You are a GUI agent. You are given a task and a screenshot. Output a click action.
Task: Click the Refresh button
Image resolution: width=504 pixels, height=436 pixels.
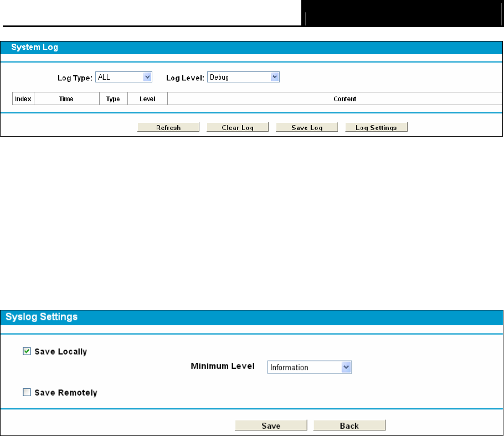click(168, 127)
